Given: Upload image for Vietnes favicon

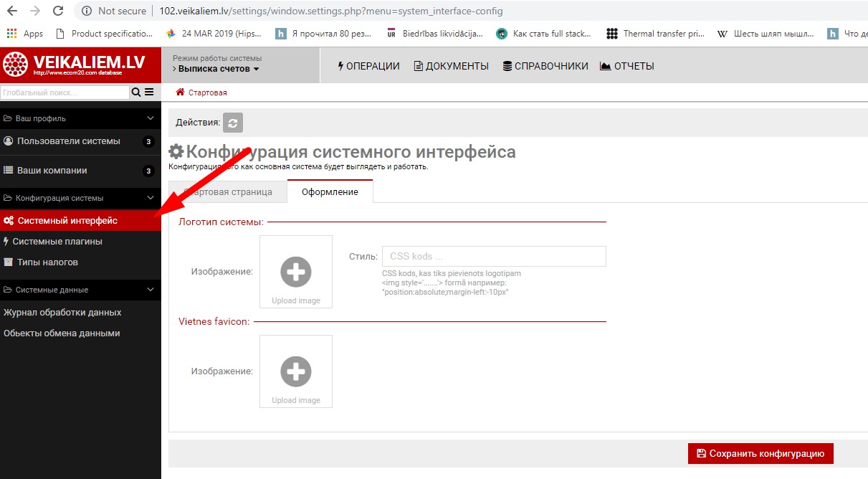Looking at the screenshot, I should (x=296, y=371).
